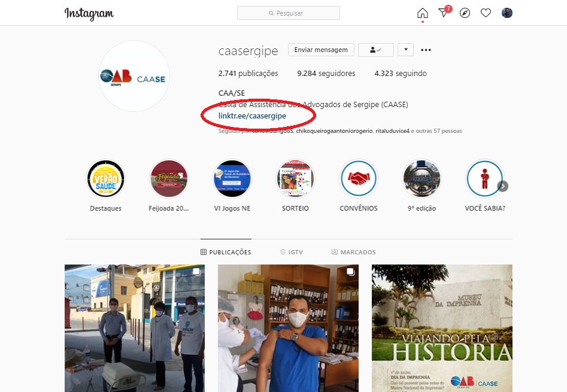Screen dimensions: 567x392
Task: Open follower chikoqueirogaantoniorogerio profile
Action: coord(334,131)
